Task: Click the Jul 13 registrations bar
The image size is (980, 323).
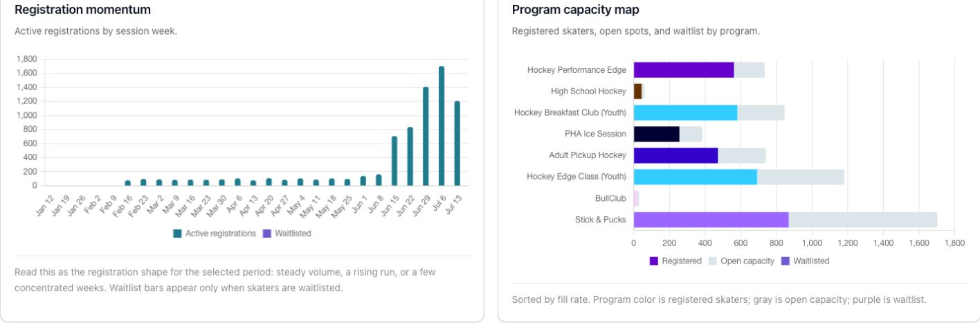Action: (457, 143)
